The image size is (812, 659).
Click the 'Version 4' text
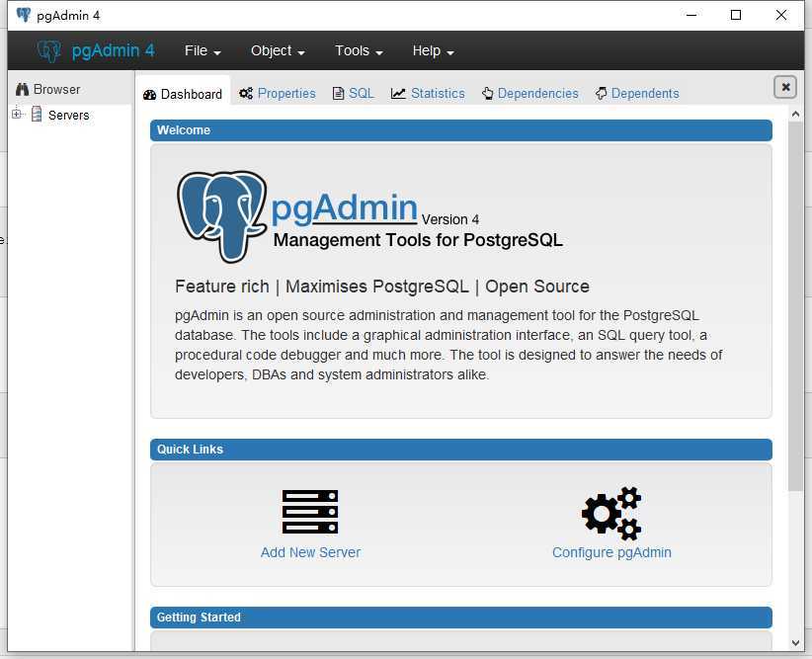pos(450,219)
